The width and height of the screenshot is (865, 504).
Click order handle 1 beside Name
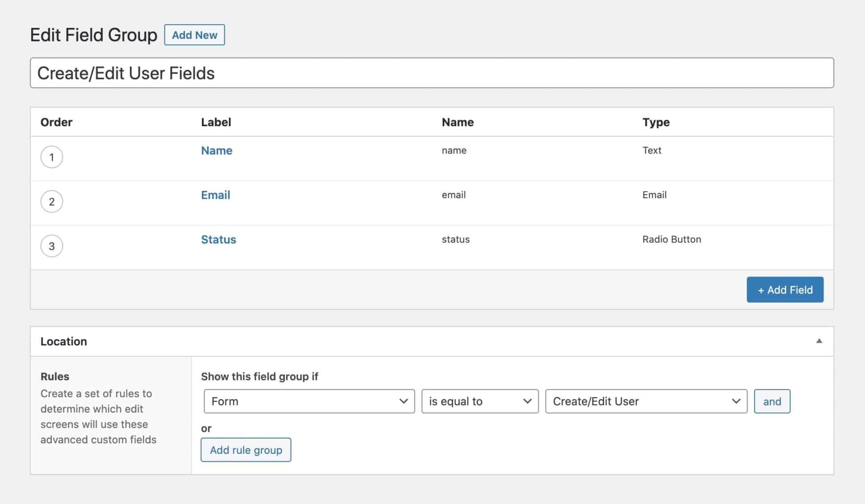tap(52, 157)
